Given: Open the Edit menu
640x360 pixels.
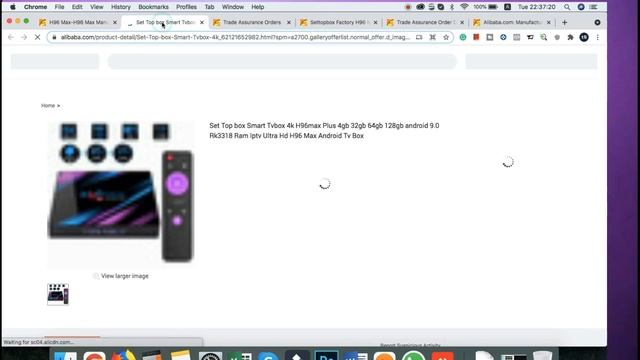Looking at the screenshot, I should coord(77,7).
